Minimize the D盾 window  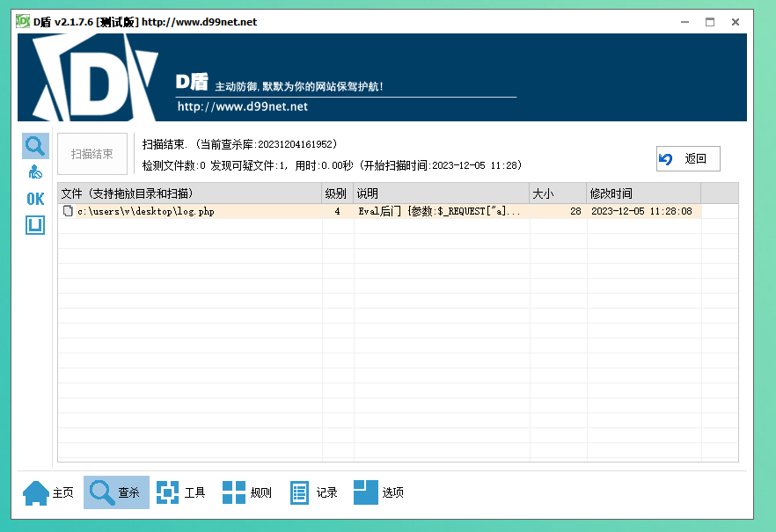pyautogui.click(x=684, y=22)
